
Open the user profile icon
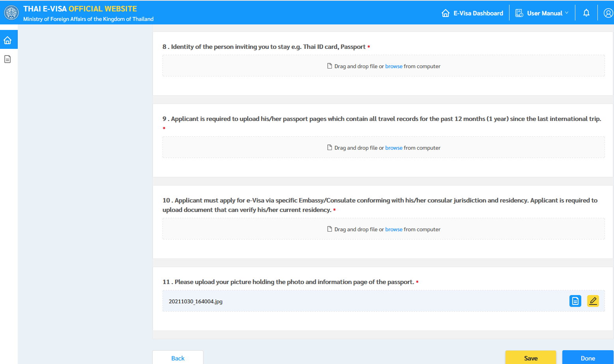click(x=608, y=13)
